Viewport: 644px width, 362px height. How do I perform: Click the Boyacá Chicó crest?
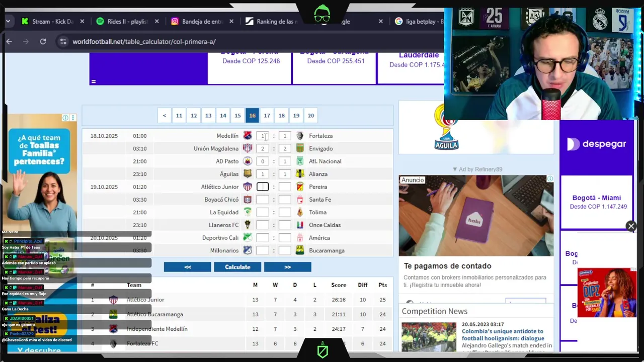248,200
